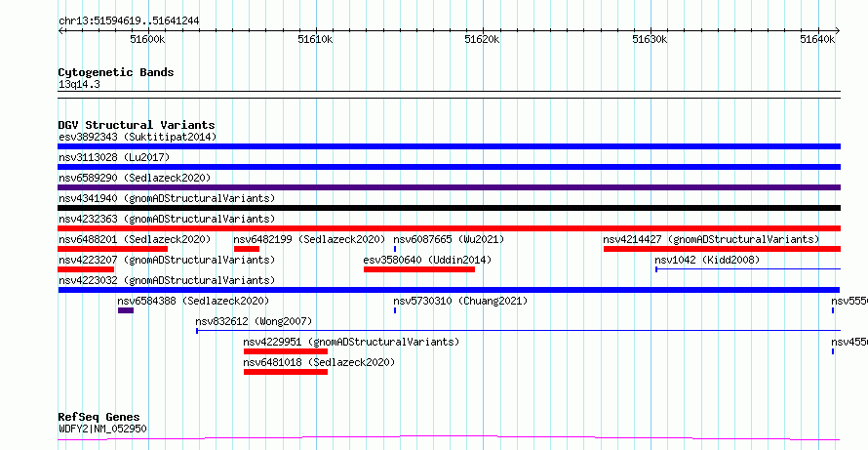Open nsv4214427 gnomAD label
This screenshot has width=868, height=450.
click(x=711, y=239)
